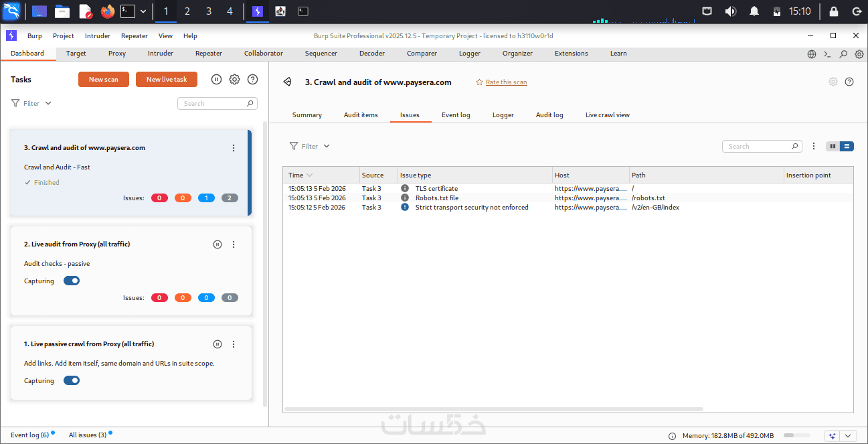Click the Host column header
Screen dimensions: 868x444
(x=590, y=175)
